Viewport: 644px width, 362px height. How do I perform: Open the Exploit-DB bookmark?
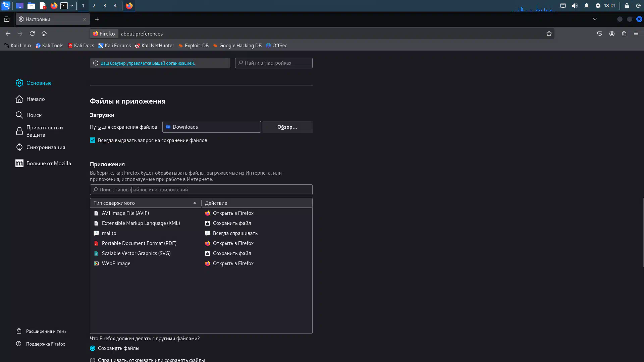(193, 46)
